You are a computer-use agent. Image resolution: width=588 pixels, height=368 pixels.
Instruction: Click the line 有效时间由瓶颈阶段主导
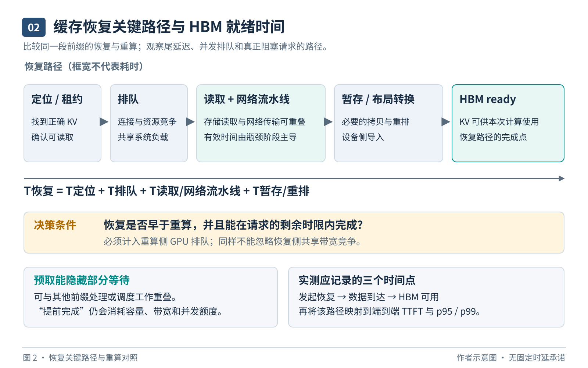[250, 137]
